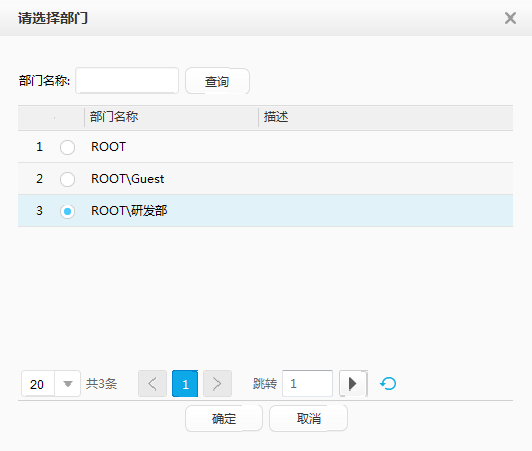Click the refresh icon in pagination bar
532x451 pixels.
[x=388, y=384]
